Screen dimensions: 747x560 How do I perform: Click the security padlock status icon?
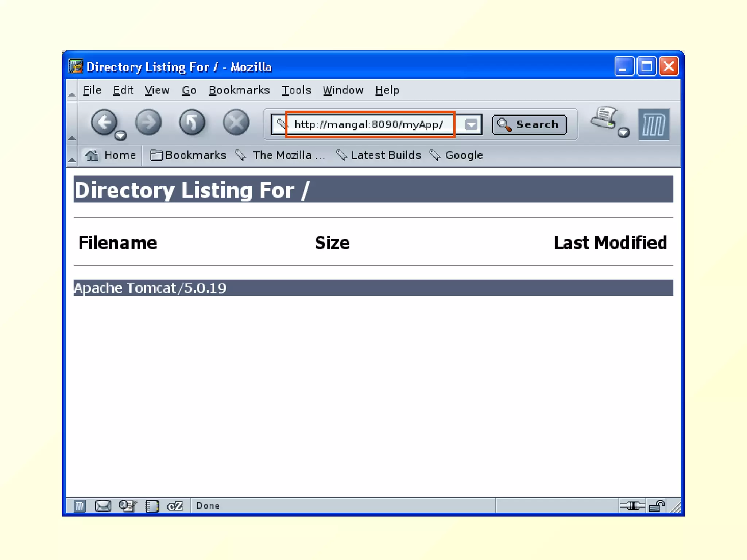click(657, 506)
